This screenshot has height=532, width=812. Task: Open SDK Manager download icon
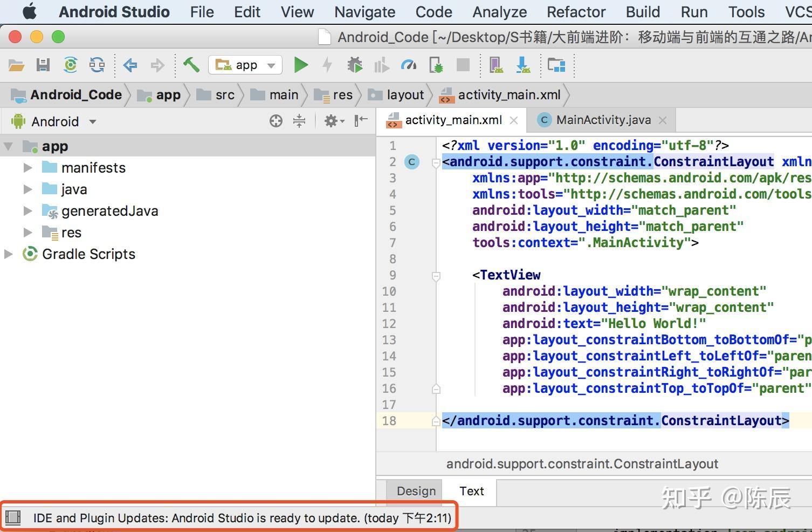click(523, 65)
